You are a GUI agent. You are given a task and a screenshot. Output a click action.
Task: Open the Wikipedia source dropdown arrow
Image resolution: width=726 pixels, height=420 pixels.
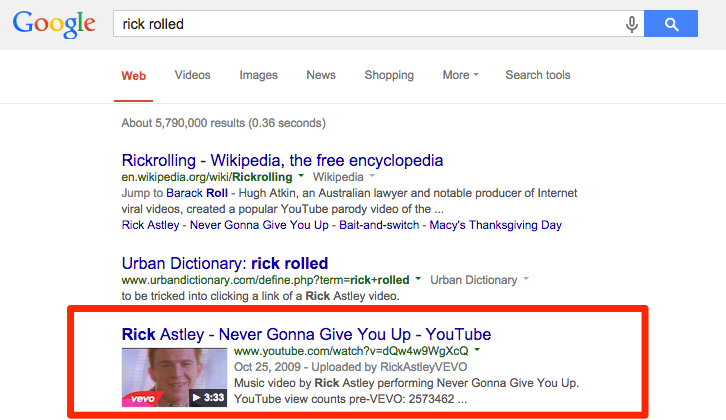(372, 176)
